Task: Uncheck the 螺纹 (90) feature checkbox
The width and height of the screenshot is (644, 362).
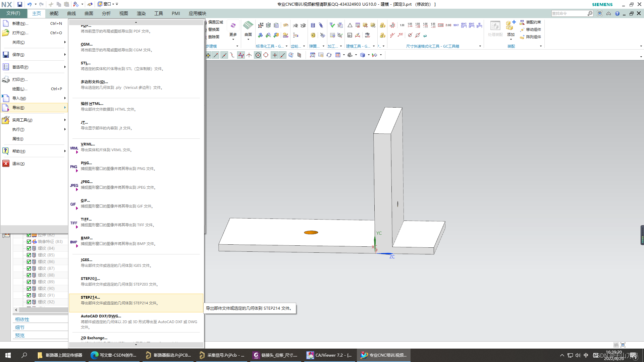Action: pos(29,289)
